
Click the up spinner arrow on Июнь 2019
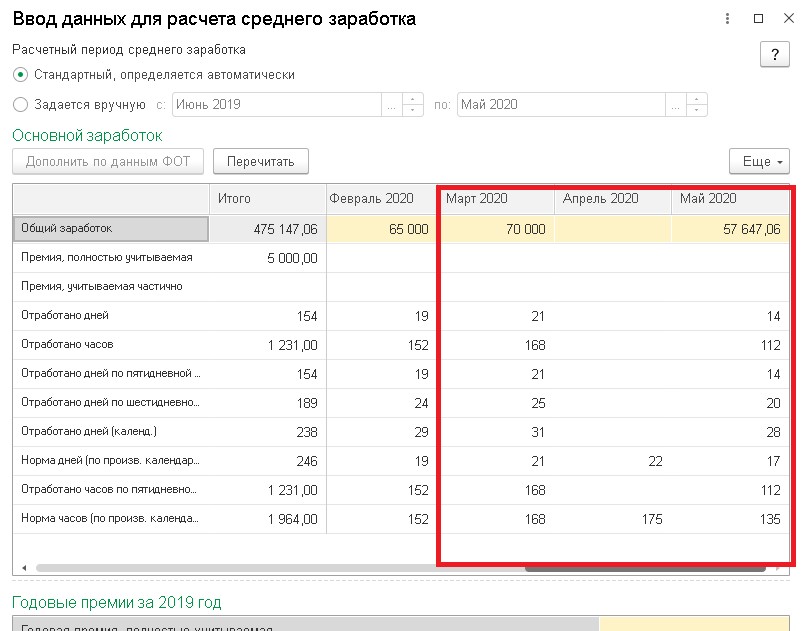click(x=410, y=99)
